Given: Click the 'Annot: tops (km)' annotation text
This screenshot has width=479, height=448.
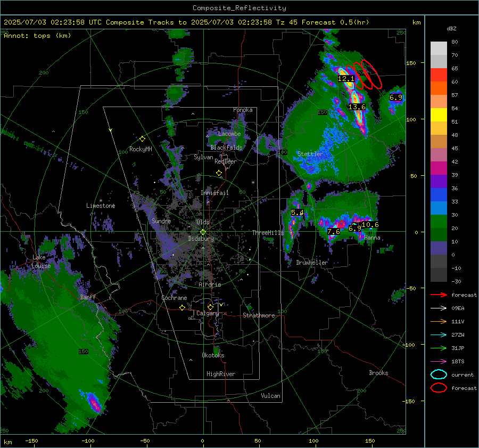Looking at the screenshot, I should (x=37, y=36).
